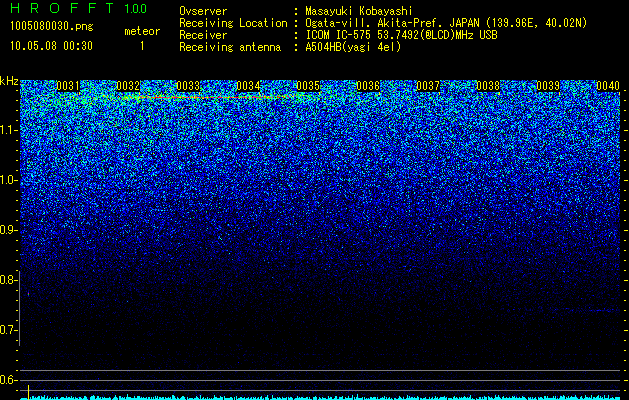Click the HROFFT 1.0.0 title text
The height and width of the screenshot is (400, 629).
[x=78, y=8]
